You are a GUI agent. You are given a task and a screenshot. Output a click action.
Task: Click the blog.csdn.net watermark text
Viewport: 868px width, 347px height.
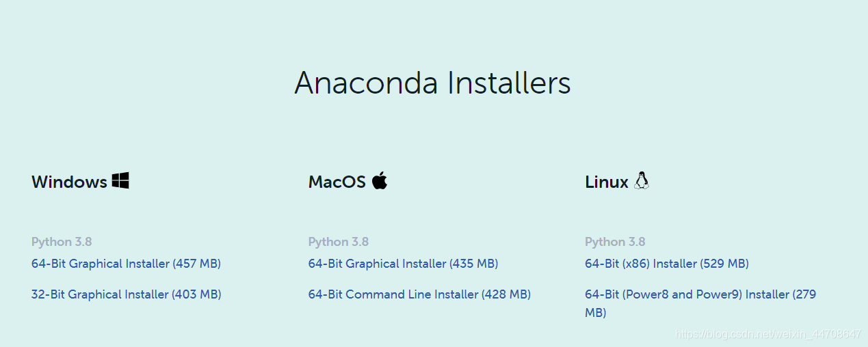[767, 334]
